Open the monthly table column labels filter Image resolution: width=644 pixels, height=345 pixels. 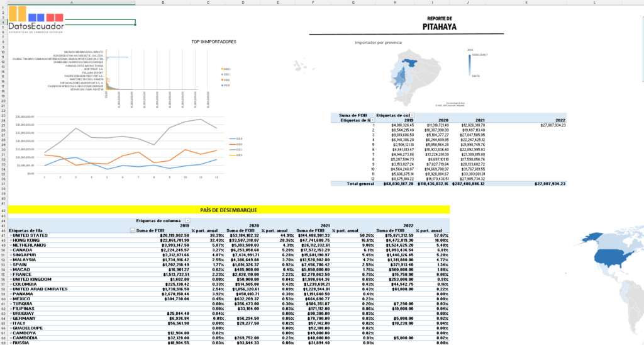(x=412, y=115)
